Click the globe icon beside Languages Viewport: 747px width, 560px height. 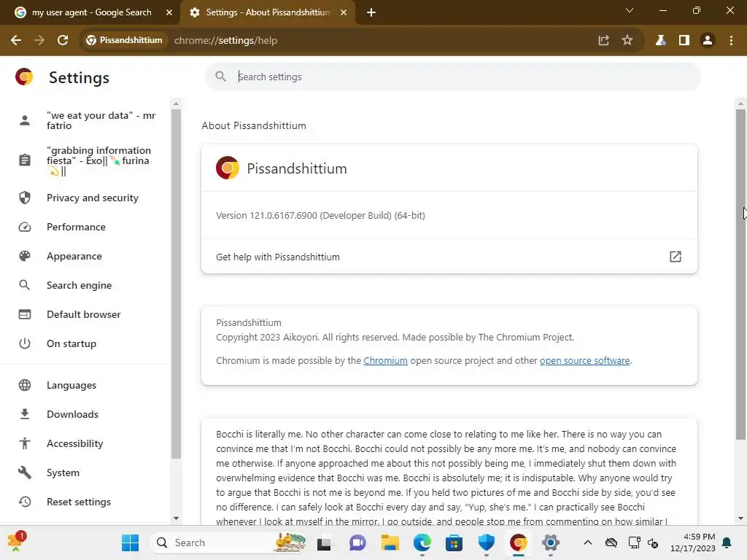(25, 385)
